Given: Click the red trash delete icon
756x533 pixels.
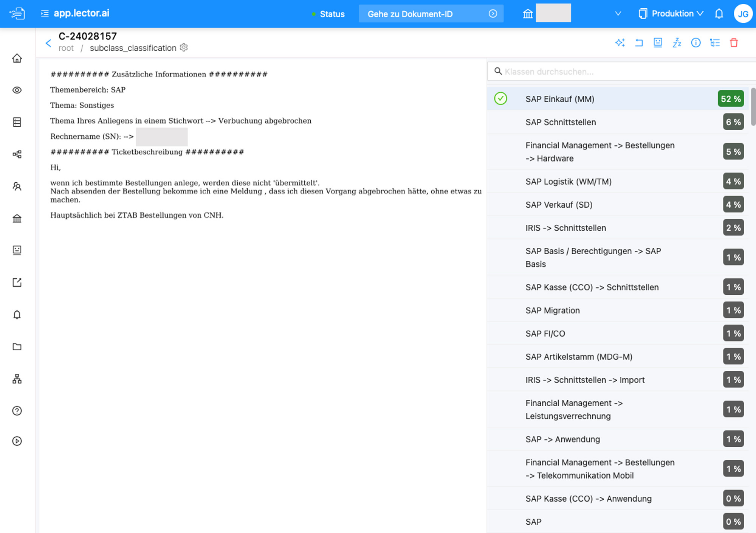Looking at the screenshot, I should [734, 43].
